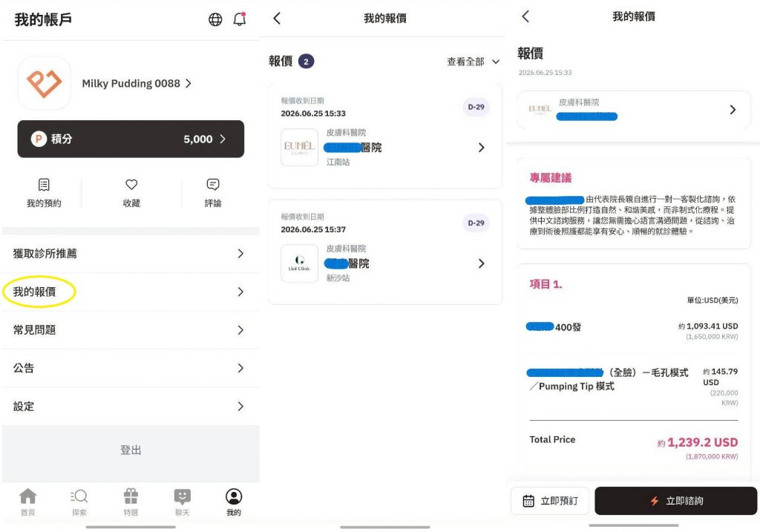The width and height of the screenshot is (760, 532).
Task: Click the 專屬建議 heading
Action: (550, 178)
